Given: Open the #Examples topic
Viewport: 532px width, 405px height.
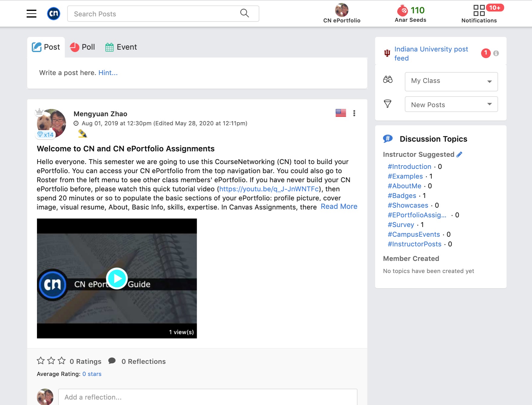Looking at the screenshot, I should pos(405,176).
